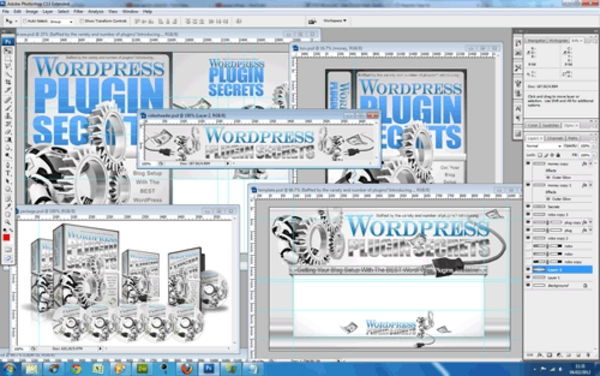
Task: Click Add layer mask icon in Layers panel
Action: 549,355
